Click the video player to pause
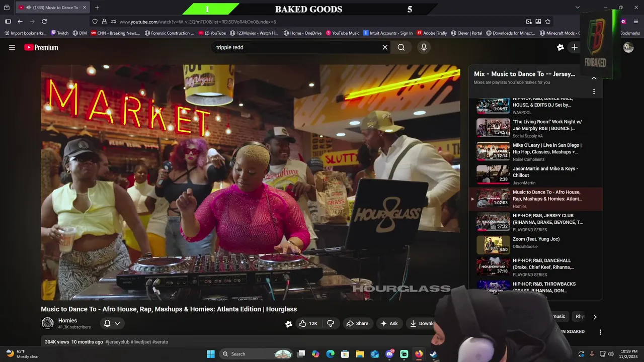Image resolution: width=644 pixels, height=362 pixels. [250, 182]
